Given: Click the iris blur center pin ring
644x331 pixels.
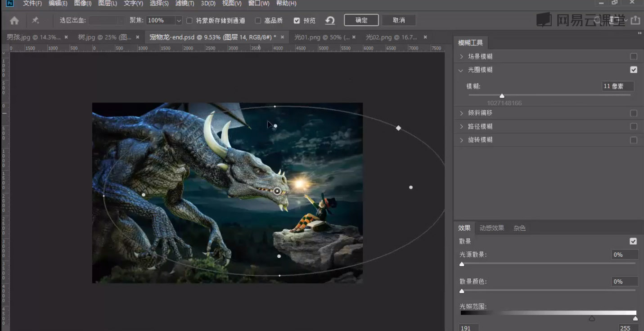Looking at the screenshot, I should [277, 191].
